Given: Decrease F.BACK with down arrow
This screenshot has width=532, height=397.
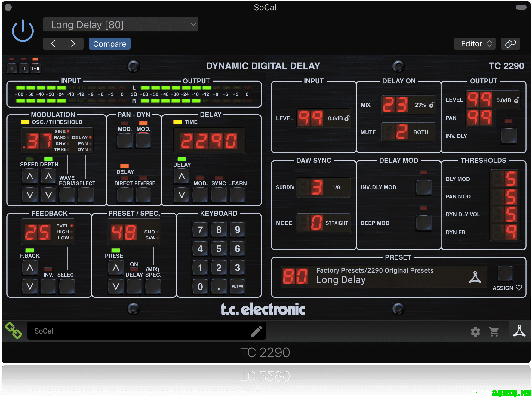Looking at the screenshot, I should pos(30,286).
